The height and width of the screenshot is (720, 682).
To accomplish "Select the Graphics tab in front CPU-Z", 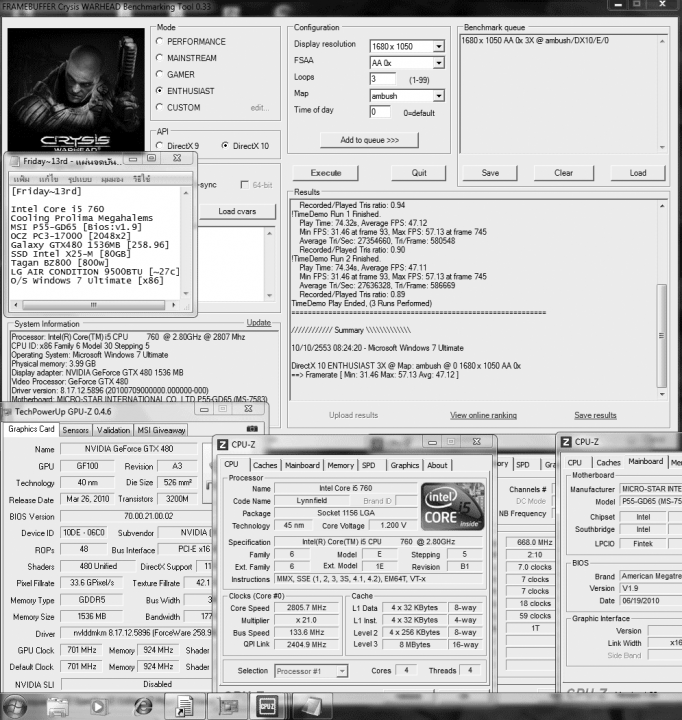I will tap(405, 465).
